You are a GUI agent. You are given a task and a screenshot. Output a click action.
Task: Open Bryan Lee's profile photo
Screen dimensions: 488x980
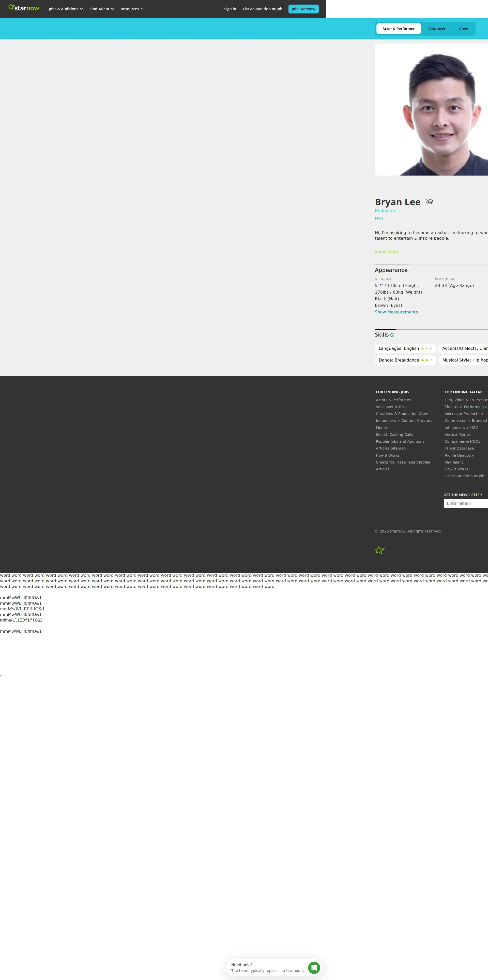[431, 110]
